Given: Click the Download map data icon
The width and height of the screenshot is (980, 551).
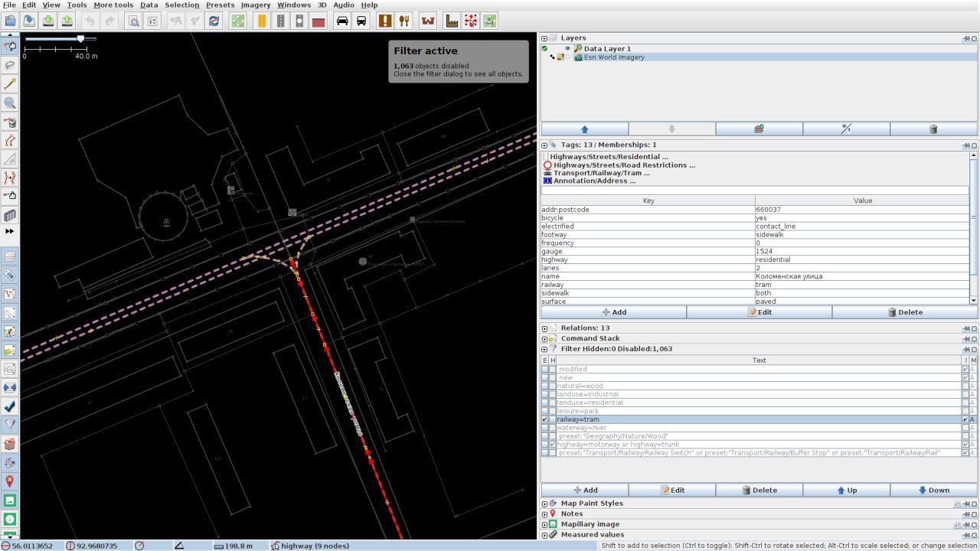Looking at the screenshot, I should click(48, 21).
